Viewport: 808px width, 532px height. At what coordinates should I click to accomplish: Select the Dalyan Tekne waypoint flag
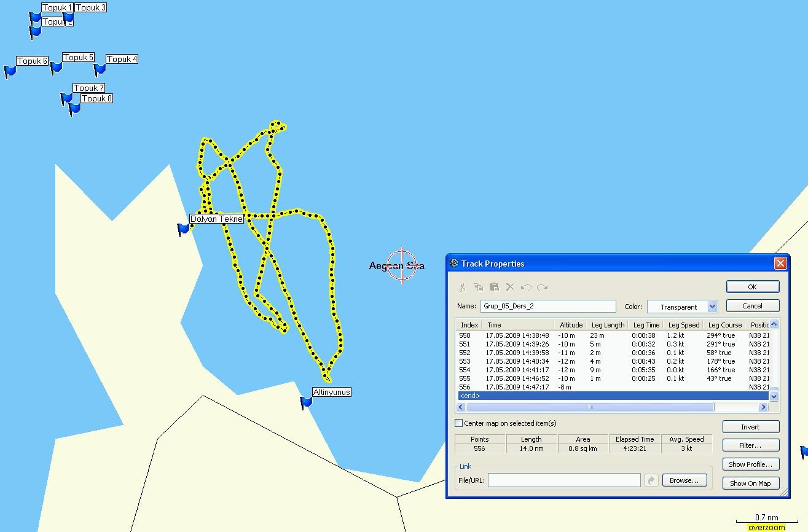tap(183, 230)
